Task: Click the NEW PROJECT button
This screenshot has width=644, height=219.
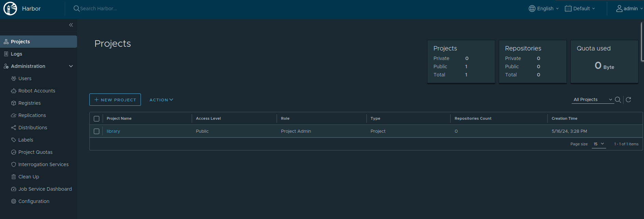Action: (x=115, y=100)
